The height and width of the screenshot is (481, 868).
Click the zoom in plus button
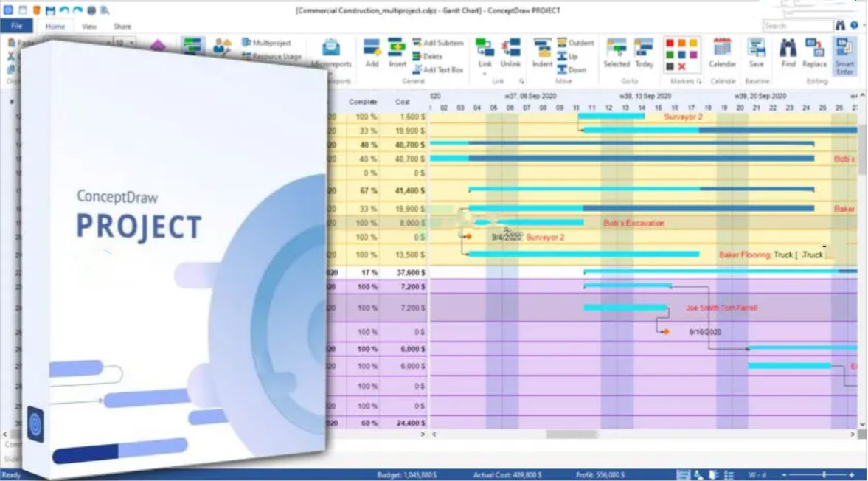tap(851, 475)
